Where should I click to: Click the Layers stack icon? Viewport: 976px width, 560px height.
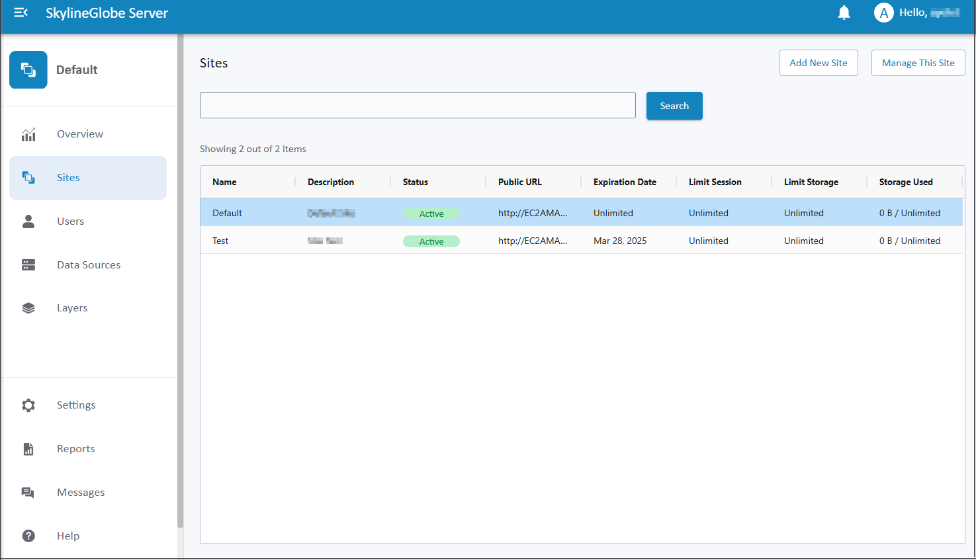tap(28, 308)
